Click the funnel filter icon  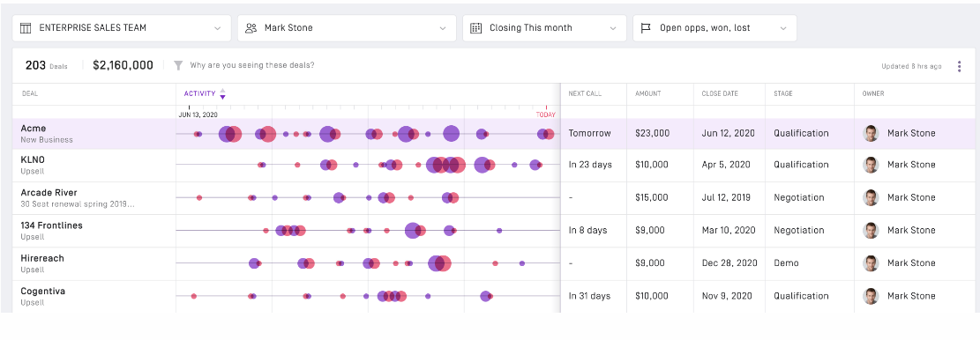coord(178,65)
